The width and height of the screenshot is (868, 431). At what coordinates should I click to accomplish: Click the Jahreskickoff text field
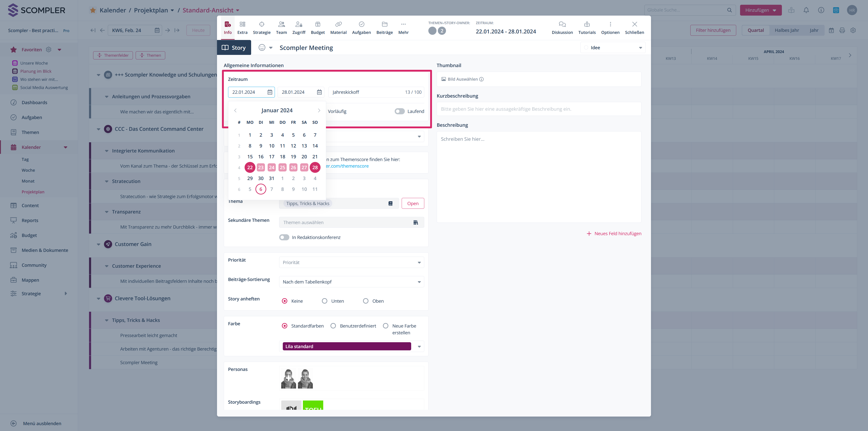click(376, 92)
